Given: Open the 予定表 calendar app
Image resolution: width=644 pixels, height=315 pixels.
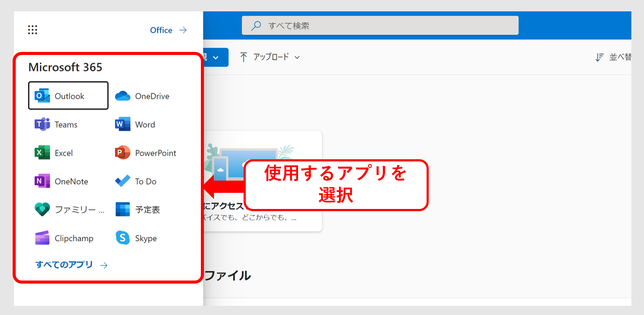Looking at the screenshot, I should [137, 209].
